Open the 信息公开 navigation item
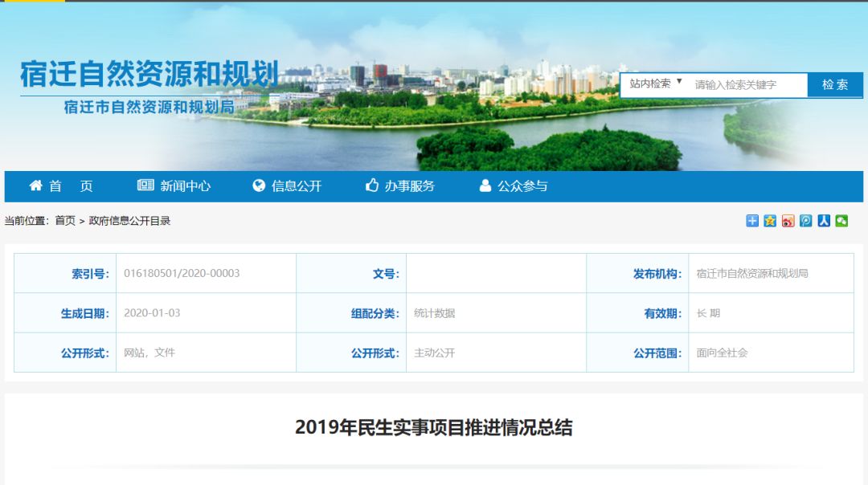868x485 pixels. pos(287,185)
